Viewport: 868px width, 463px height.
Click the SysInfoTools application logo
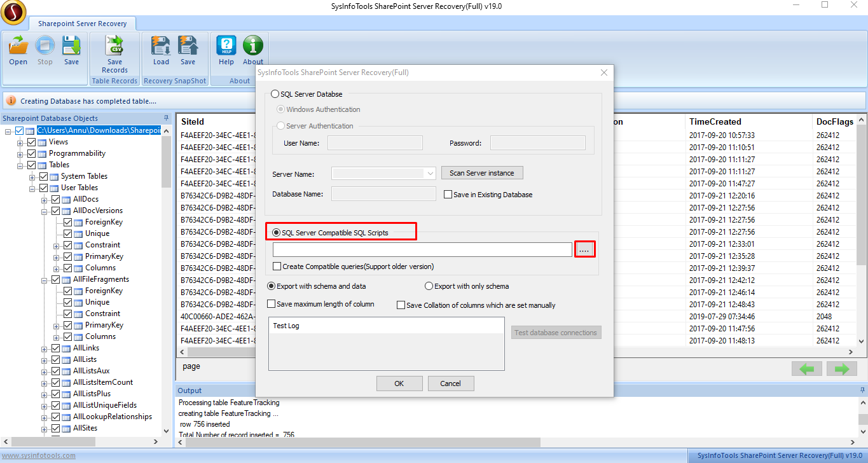tap(13, 11)
